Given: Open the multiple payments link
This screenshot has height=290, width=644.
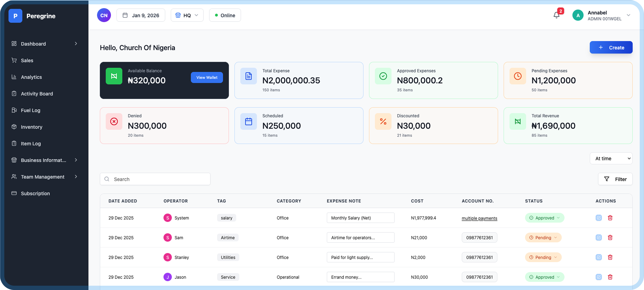Looking at the screenshot, I should coord(479,218).
